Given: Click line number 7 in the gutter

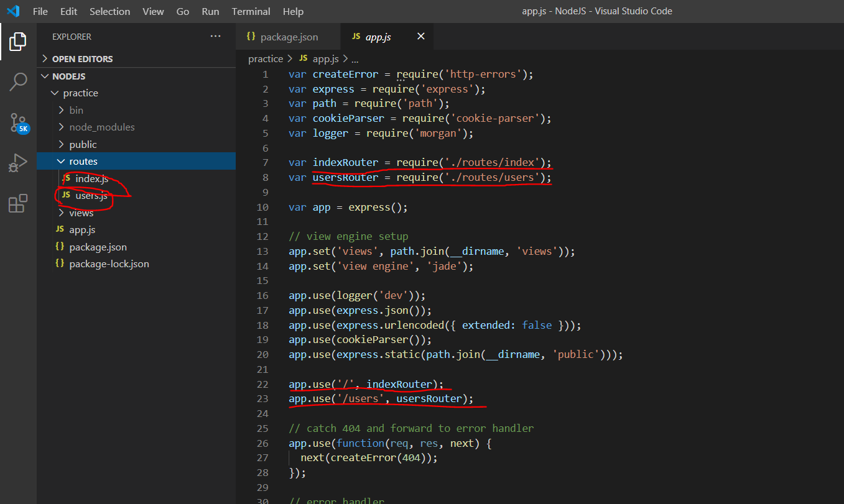Looking at the screenshot, I should coord(266,163).
